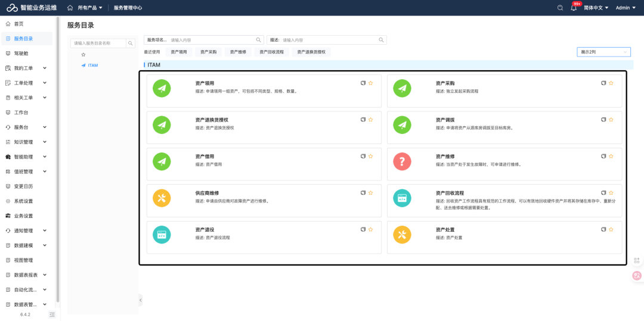Screen dimensions: 644x321
Task: Open the 所有产品 dropdown
Action: [90, 8]
